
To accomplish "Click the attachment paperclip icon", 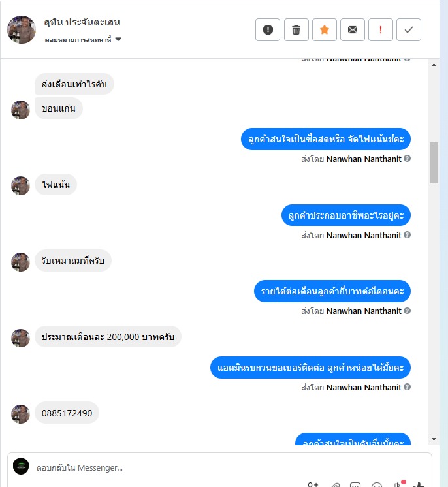I will [335, 485].
